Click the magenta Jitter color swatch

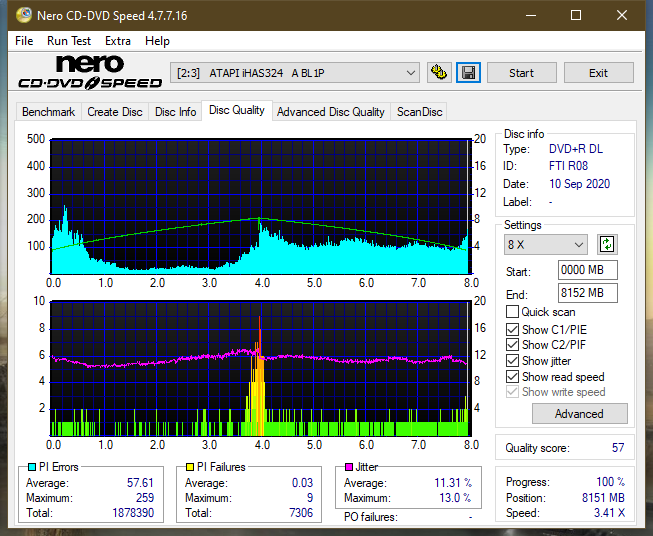pyautogui.click(x=349, y=467)
